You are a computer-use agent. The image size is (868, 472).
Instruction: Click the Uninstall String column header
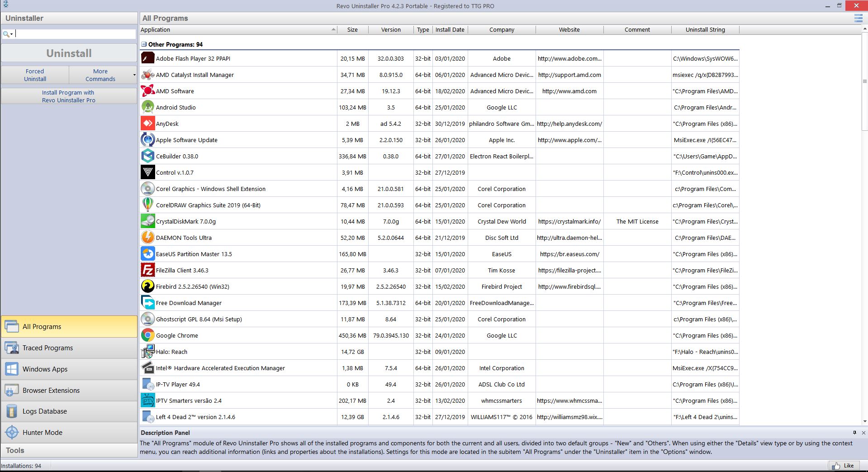pyautogui.click(x=705, y=29)
